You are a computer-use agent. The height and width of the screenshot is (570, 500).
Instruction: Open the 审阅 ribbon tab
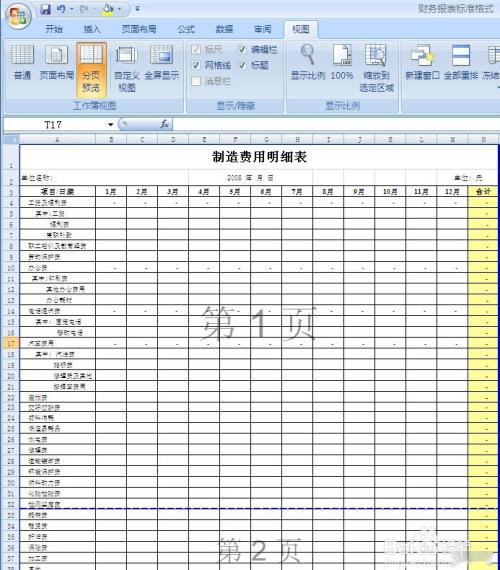pyautogui.click(x=263, y=29)
